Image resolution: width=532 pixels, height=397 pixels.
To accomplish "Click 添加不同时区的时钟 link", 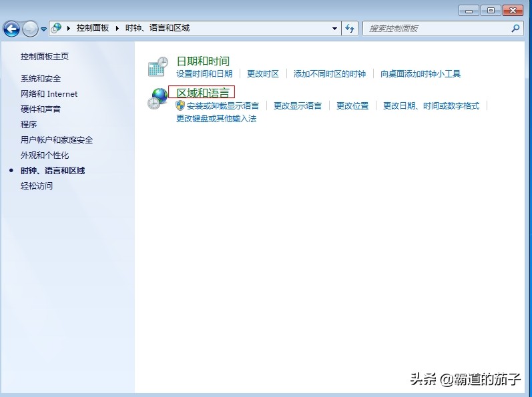I will coord(330,74).
